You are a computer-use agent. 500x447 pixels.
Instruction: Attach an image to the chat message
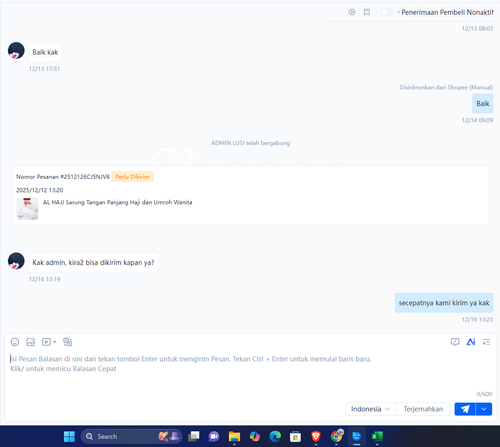31,342
